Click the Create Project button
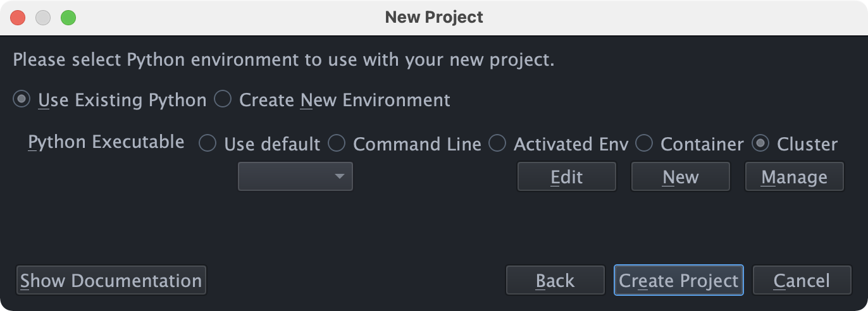Image resolution: width=868 pixels, height=311 pixels. [x=678, y=281]
